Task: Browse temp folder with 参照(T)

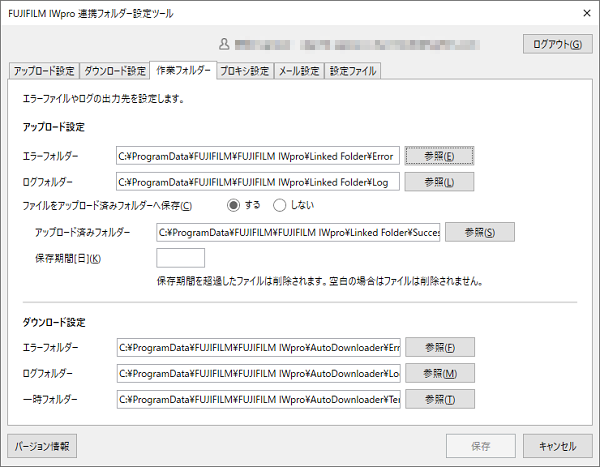Action: point(440,399)
